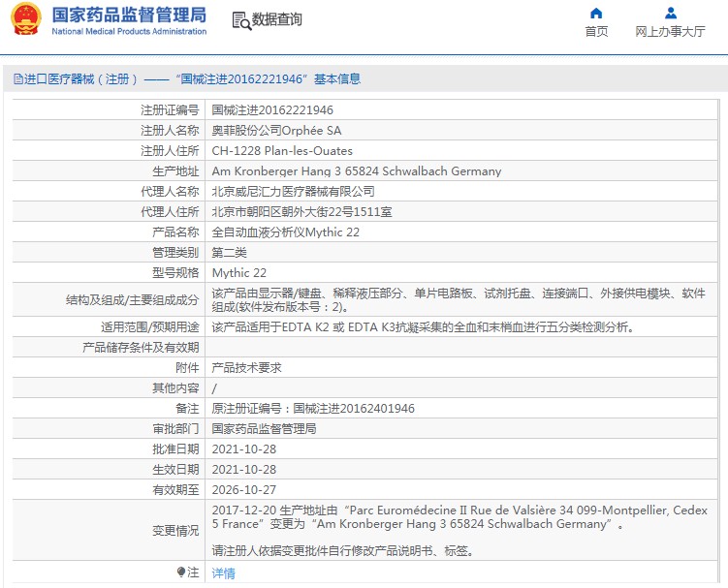Select registration number 国械注进20162221946 cell
Screen dimensions: 728x588
(272, 110)
